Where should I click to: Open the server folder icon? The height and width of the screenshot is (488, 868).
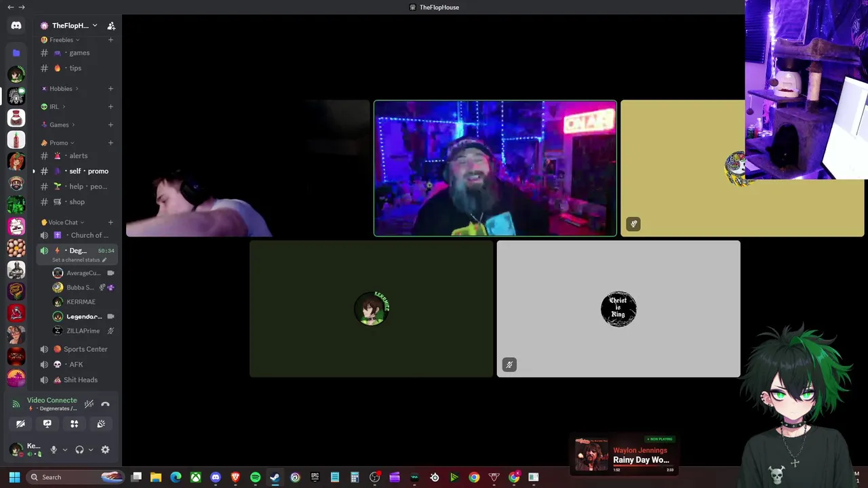[x=16, y=52]
